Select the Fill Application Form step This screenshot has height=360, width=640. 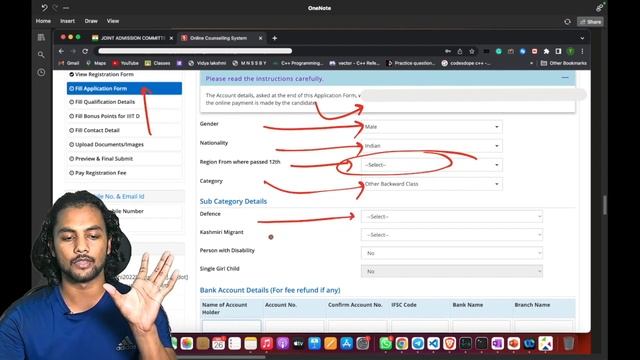124,88
